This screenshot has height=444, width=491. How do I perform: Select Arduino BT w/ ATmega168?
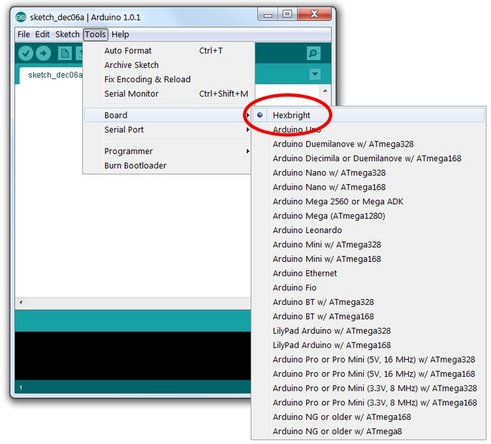pyautogui.click(x=368, y=316)
